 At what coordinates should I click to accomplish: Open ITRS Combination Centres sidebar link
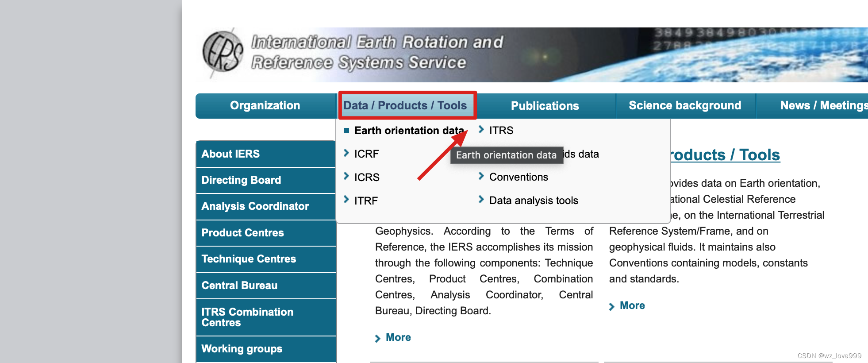[x=266, y=317]
